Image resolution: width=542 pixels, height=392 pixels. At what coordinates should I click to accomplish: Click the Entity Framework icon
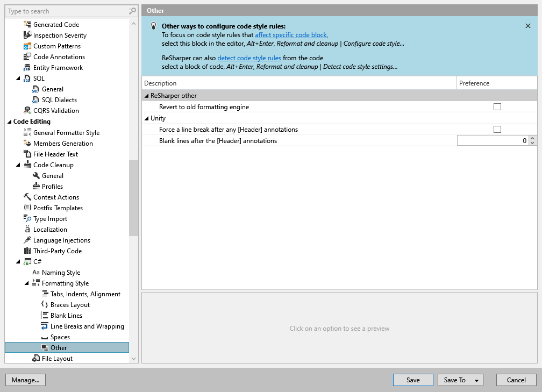[x=27, y=67]
